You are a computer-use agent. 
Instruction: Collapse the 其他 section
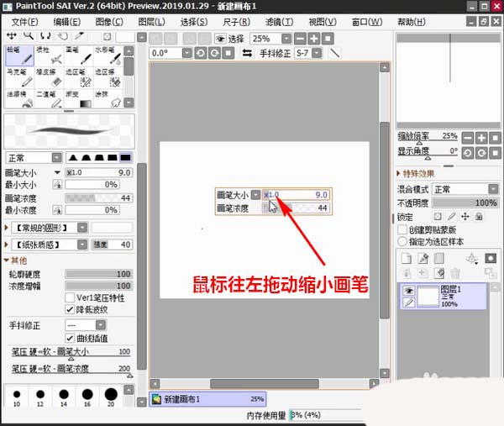(6, 260)
